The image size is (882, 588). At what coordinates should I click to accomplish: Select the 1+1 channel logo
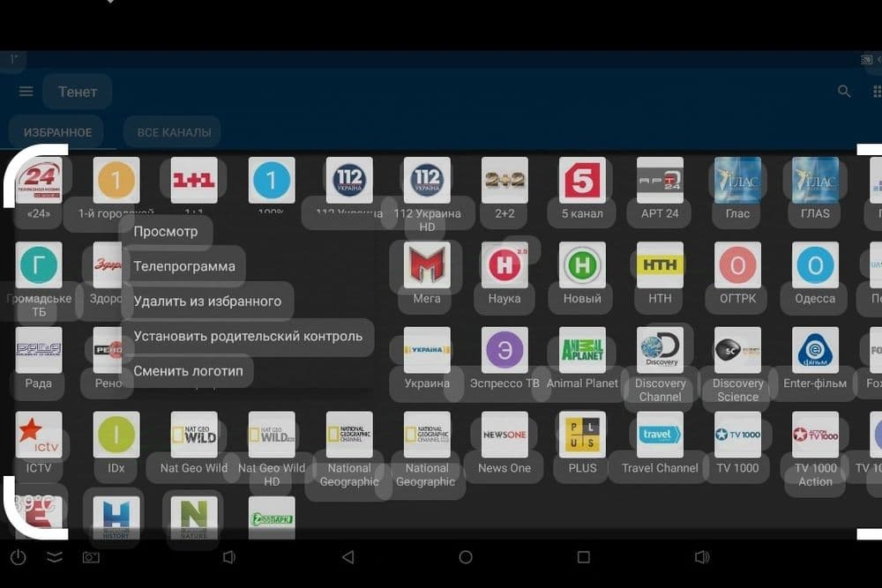tap(193, 180)
